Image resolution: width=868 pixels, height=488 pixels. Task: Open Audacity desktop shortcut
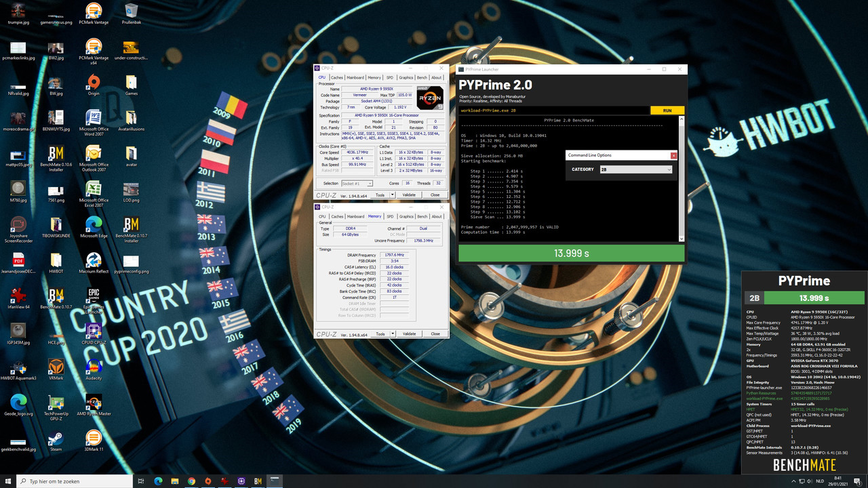click(94, 369)
